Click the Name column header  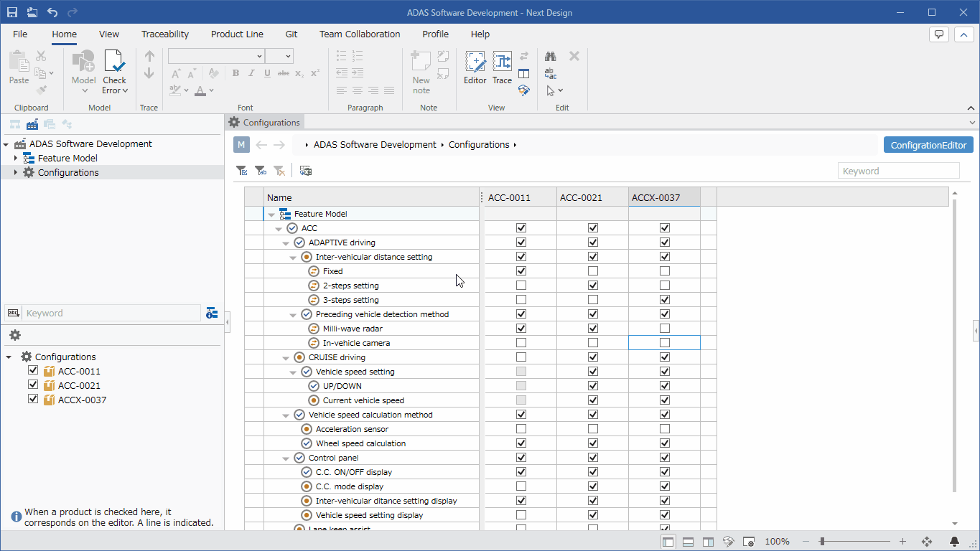click(x=371, y=197)
